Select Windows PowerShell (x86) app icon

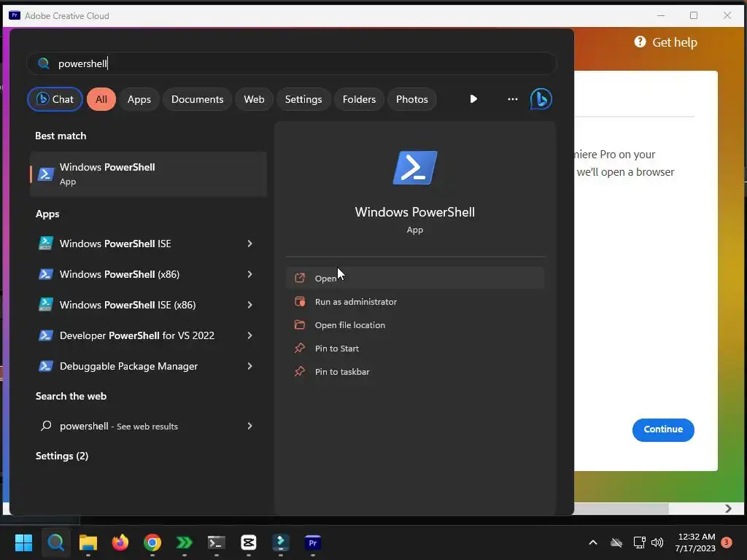tap(46, 274)
